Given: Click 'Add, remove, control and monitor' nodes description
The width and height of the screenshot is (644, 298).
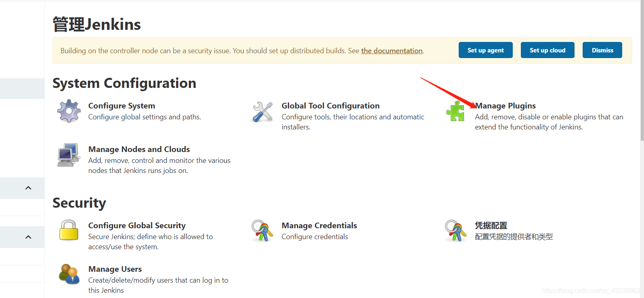Looking at the screenshot, I should [x=159, y=165].
